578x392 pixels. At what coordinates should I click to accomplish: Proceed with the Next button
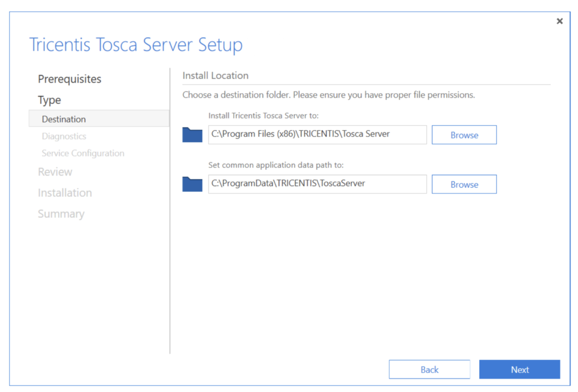pyautogui.click(x=520, y=369)
